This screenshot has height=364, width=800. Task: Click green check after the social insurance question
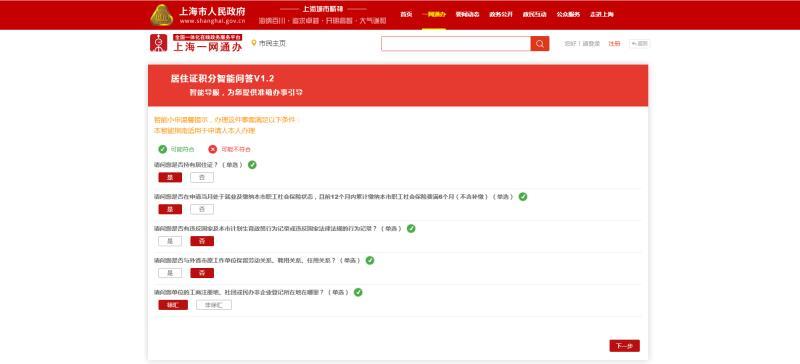(522, 197)
